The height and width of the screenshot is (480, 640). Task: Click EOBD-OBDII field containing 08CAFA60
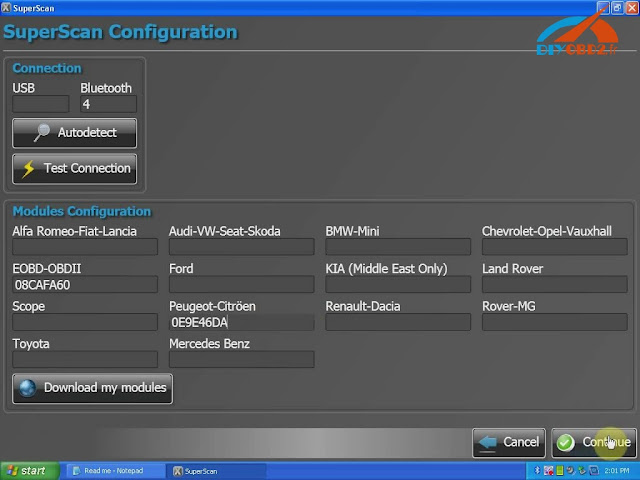pyautogui.click(x=85, y=284)
